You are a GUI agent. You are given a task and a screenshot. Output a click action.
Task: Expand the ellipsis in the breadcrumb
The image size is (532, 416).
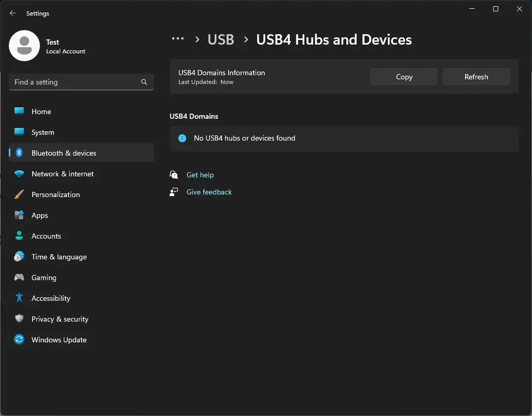pos(178,39)
